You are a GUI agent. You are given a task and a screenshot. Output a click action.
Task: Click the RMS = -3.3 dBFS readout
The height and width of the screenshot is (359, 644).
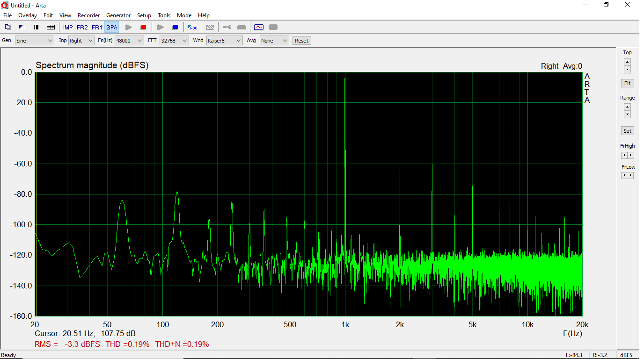coord(67,344)
